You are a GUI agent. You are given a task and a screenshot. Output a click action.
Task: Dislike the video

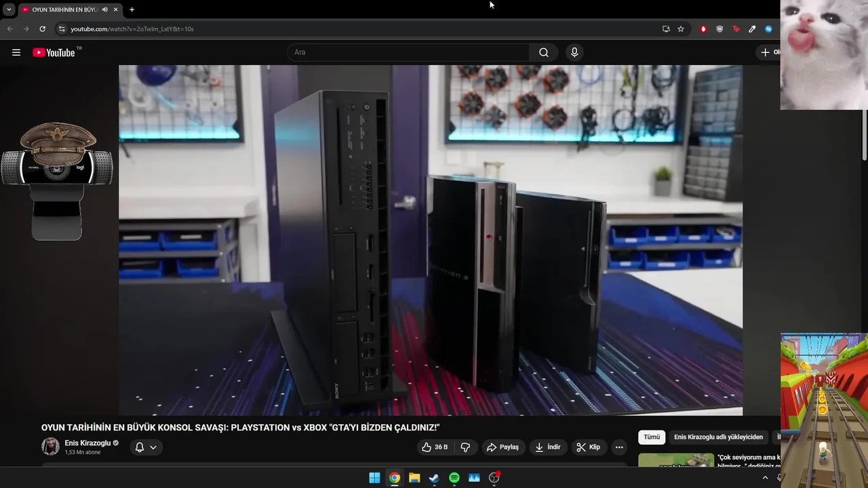pyautogui.click(x=465, y=447)
